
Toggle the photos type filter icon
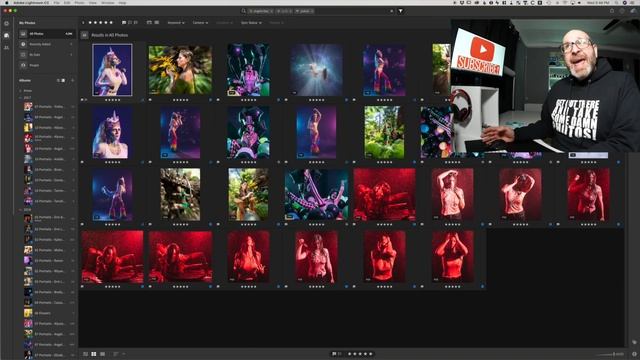[149, 23]
